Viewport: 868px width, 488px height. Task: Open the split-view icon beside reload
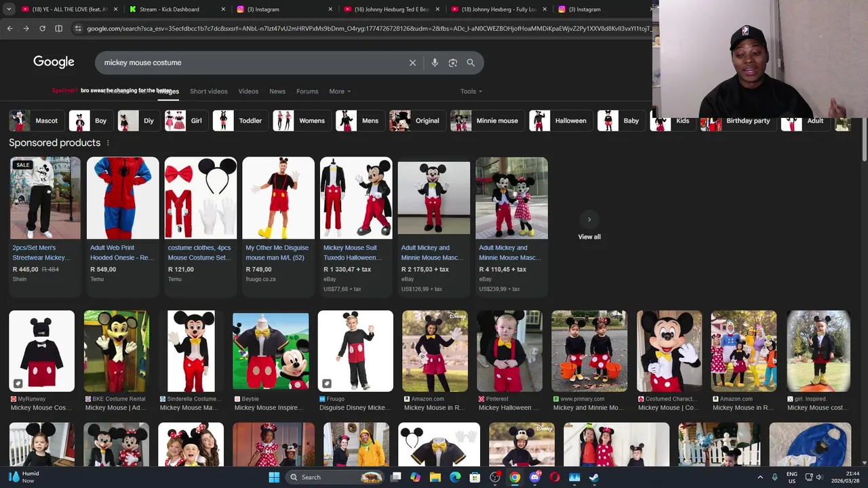pyautogui.click(x=58, y=28)
